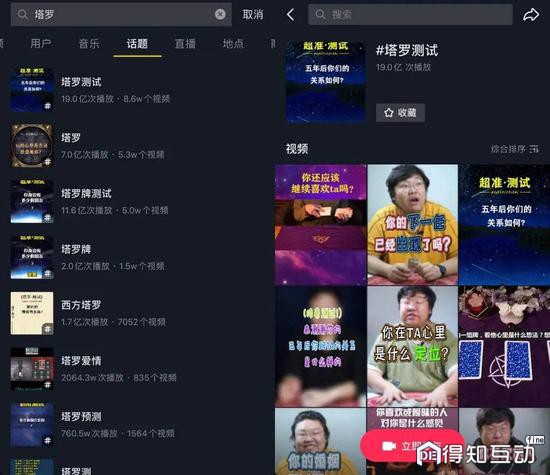Select the 话题 tab

click(137, 44)
